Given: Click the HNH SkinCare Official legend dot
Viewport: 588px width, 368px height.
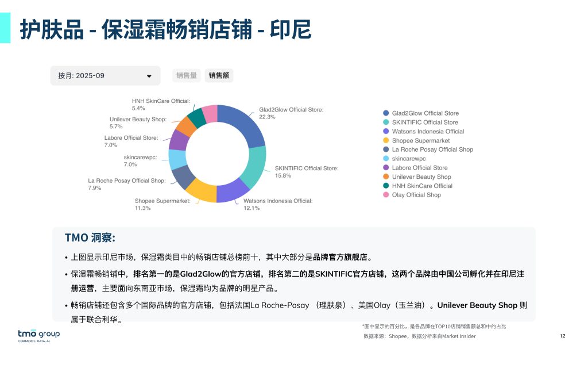Looking at the screenshot, I should click(386, 186).
